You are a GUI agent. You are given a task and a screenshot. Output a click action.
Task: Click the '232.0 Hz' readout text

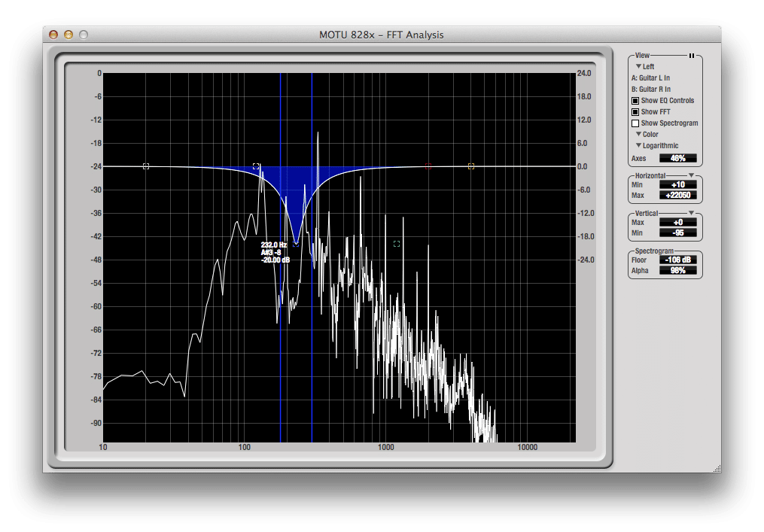(274, 245)
